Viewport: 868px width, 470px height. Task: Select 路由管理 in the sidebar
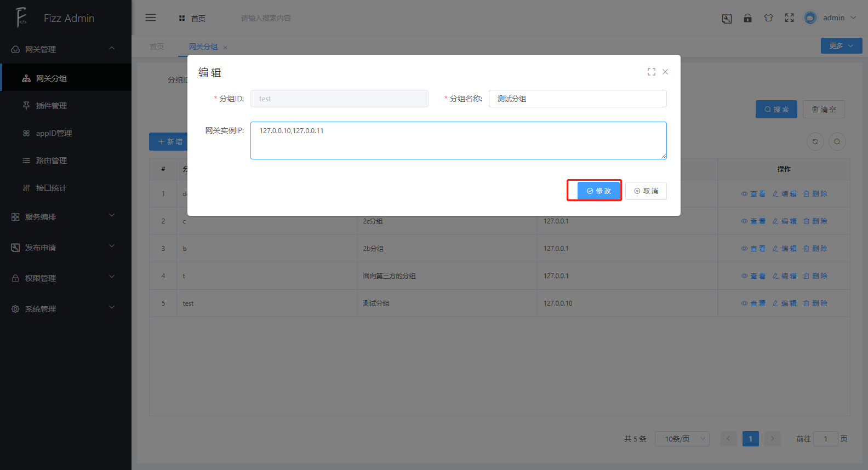[x=52, y=161]
